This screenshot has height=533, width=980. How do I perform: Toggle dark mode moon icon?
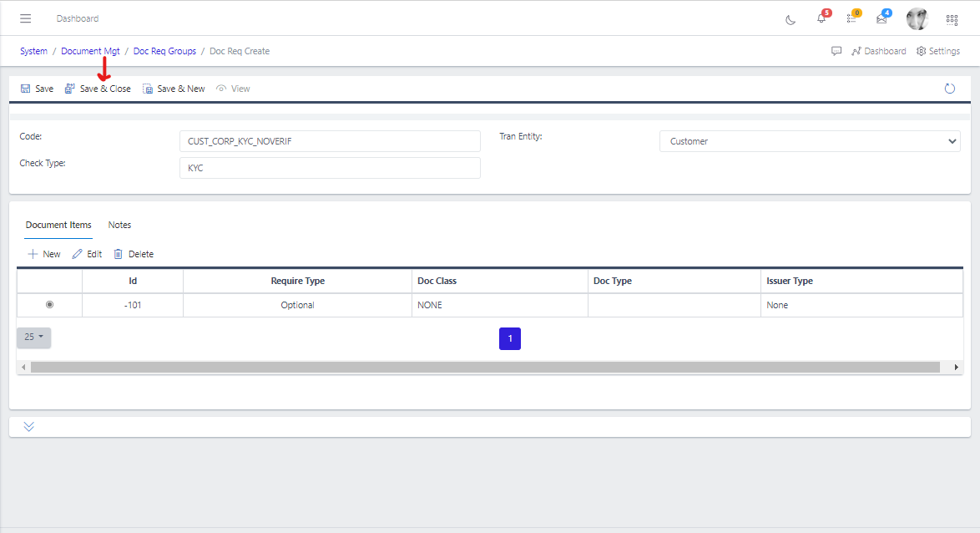(x=791, y=19)
